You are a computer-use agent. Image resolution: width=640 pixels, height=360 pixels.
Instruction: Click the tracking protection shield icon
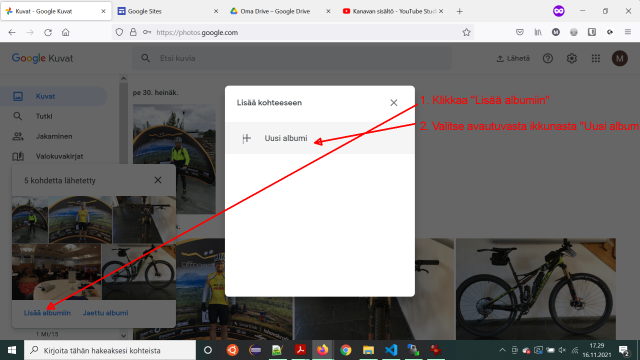coord(119,32)
